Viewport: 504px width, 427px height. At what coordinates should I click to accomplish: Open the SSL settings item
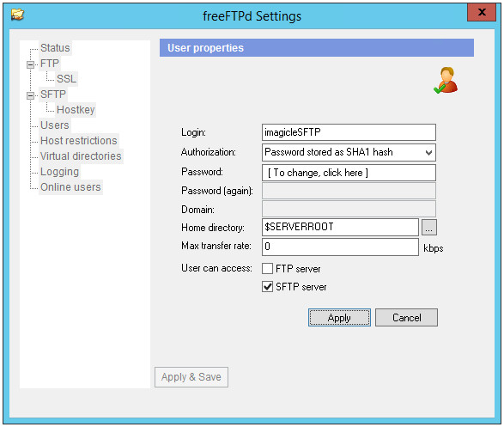pos(66,79)
